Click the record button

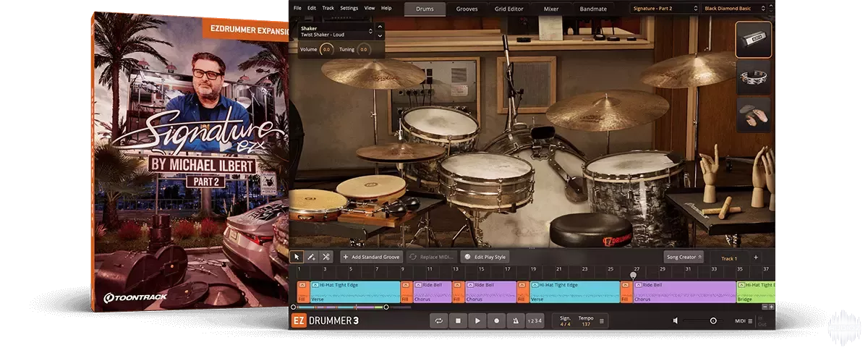pyautogui.click(x=497, y=320)
